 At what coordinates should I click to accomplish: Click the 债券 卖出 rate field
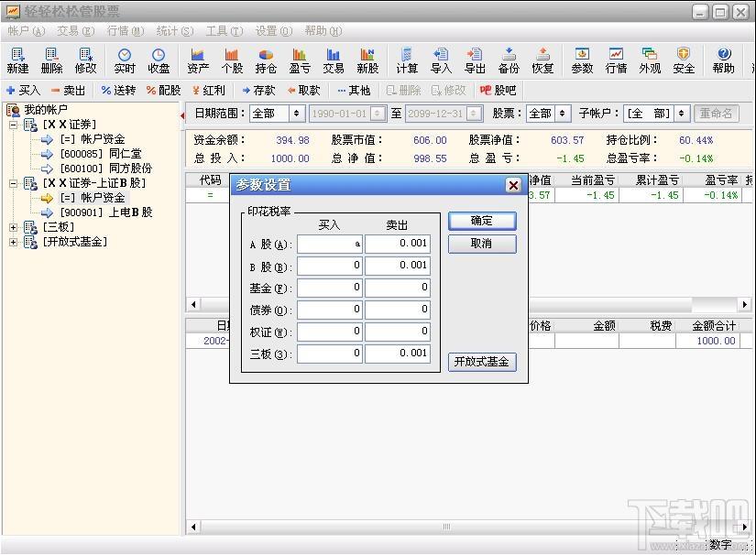coord(398,310)
